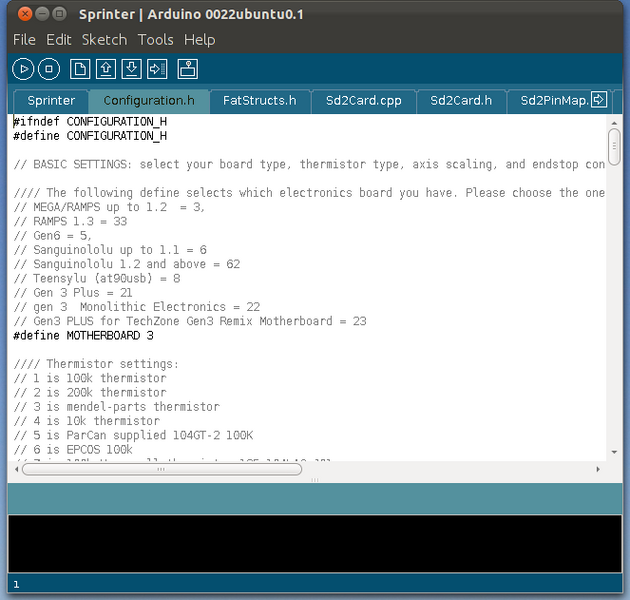This screenshot has height=600, width=630.
Task: Create a new sketch with New icon
Action: (x=79, y=69)
